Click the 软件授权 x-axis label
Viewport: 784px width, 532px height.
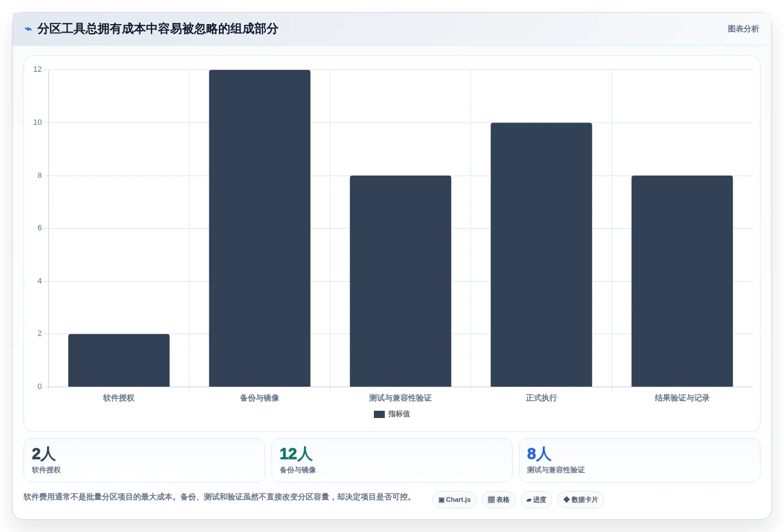tap(119, 398)
